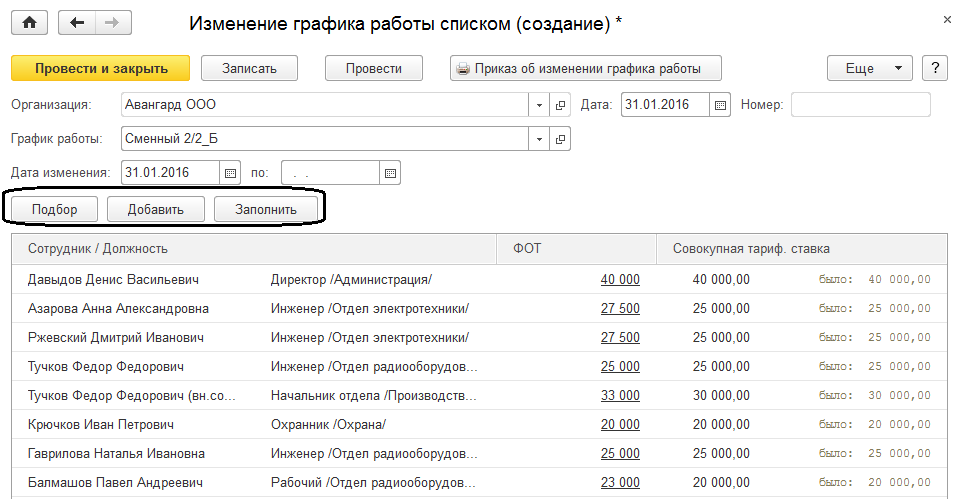The image size is (965, 499).
Task: Click тариф. ставка 40 000,00 for Давыдов
Action: (721, 279)
